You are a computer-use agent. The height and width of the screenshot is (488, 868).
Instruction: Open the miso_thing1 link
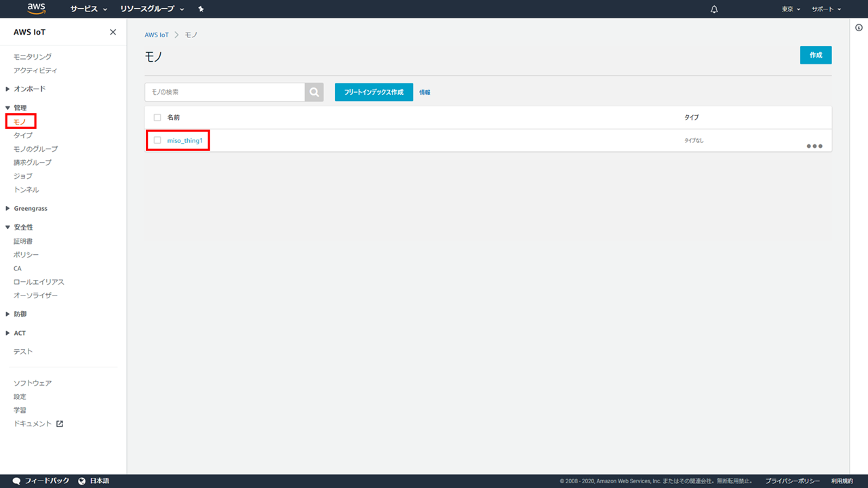[185, 140]
